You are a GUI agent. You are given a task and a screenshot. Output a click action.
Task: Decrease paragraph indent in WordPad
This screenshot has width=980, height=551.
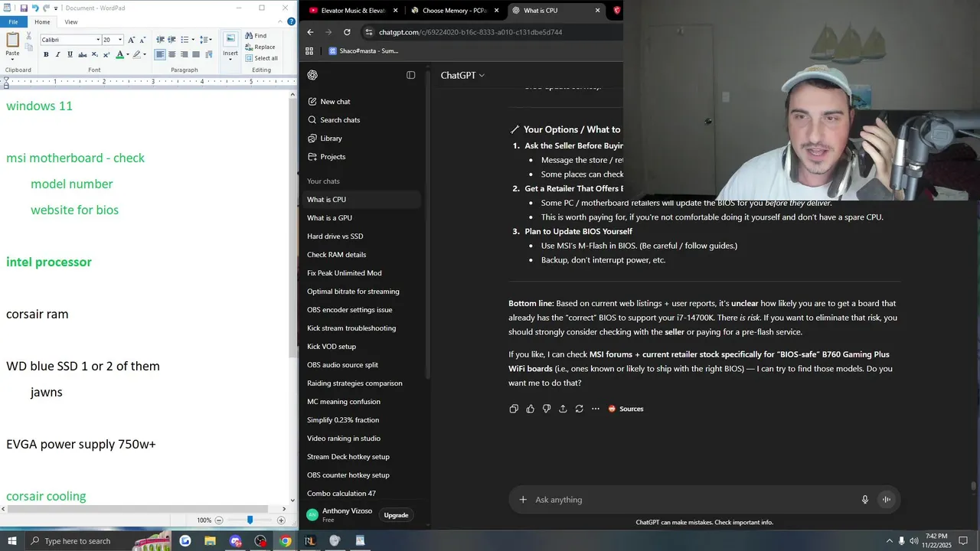pyautogui.click(x=160, y=40)
